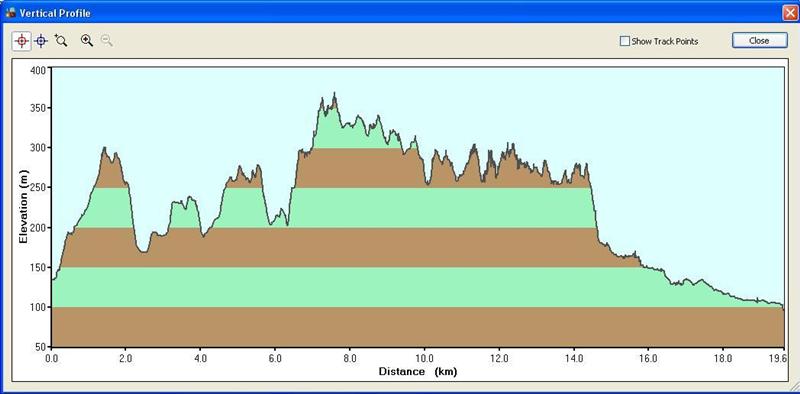This screenshot has height=394, width=800.
Task: Click the 50 elevation axis label
Action: tap(41, 347)
